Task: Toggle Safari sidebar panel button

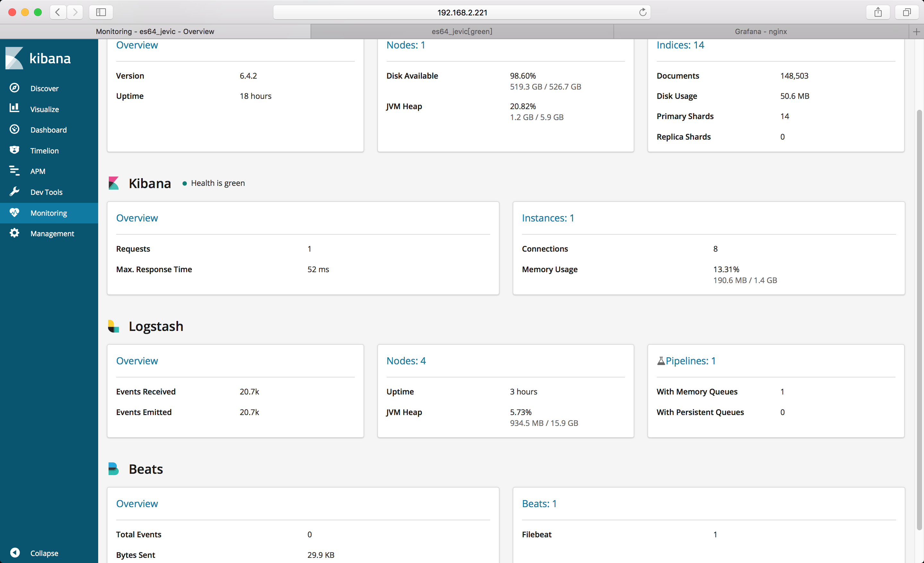Action: [101, 13]
